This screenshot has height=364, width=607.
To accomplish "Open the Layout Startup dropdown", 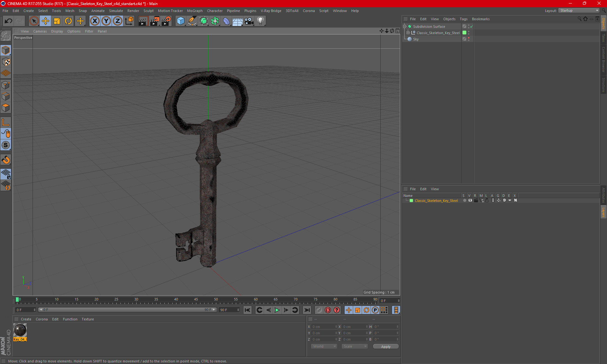I will 579,11.
